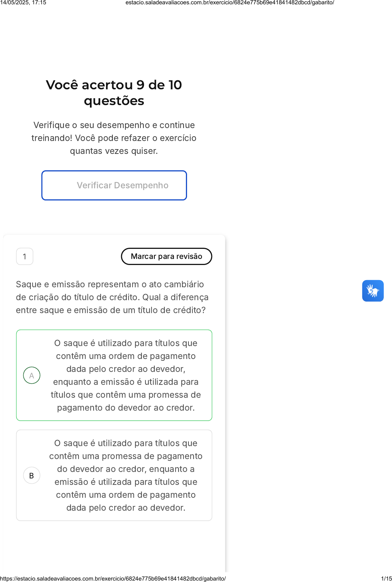Click the question line ending "título de crédito?"

coord(111,310)
